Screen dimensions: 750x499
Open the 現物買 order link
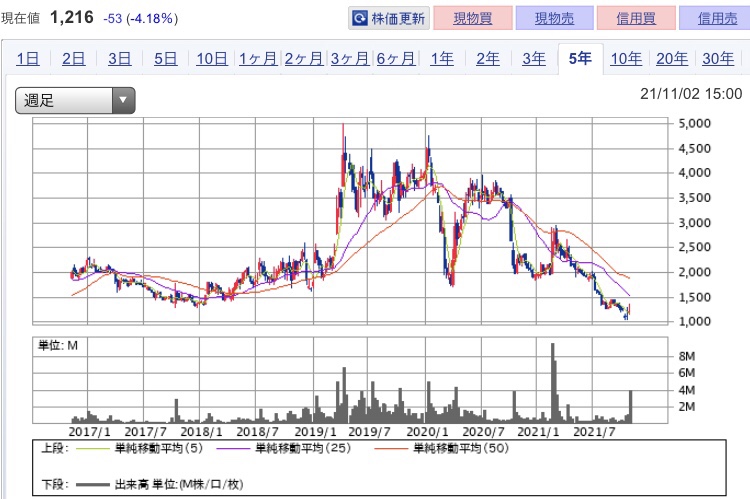[x=473, y=18]
